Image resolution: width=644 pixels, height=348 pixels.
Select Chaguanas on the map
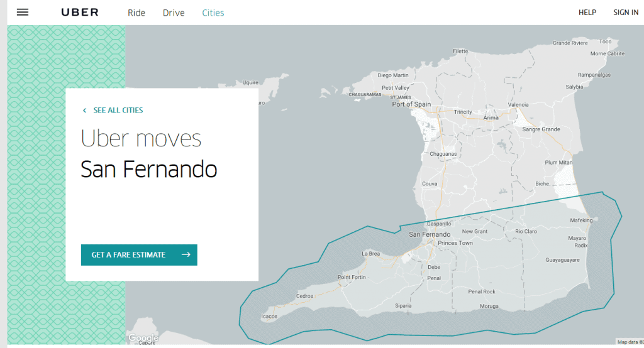[443, 154]
